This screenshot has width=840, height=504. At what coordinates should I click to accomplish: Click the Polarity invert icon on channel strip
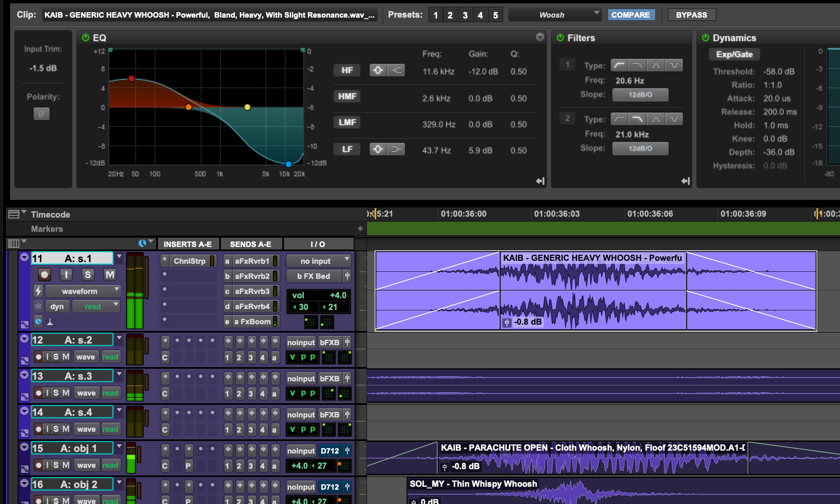[x=42, y=113]
